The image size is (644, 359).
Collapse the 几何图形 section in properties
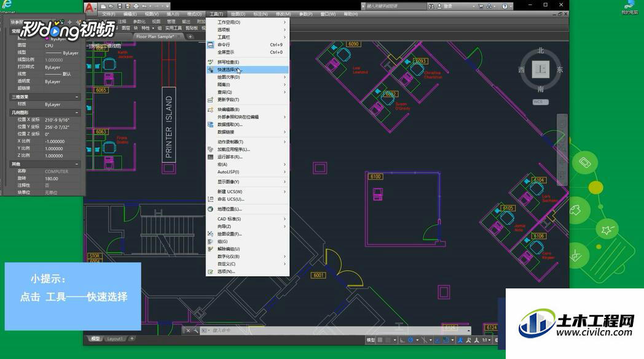click(x=77, y=112)
